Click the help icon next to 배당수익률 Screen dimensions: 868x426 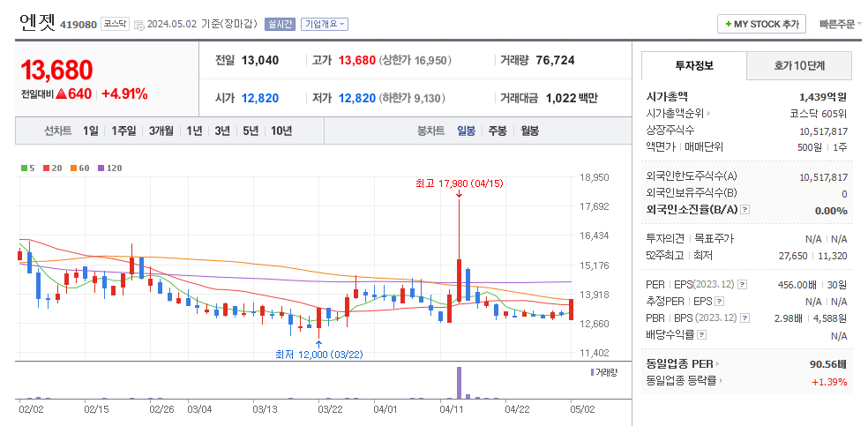[701, 335]
